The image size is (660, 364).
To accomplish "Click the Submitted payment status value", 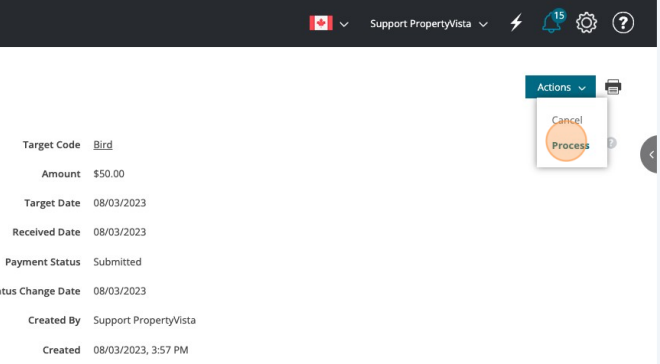I will coord(117,262).
